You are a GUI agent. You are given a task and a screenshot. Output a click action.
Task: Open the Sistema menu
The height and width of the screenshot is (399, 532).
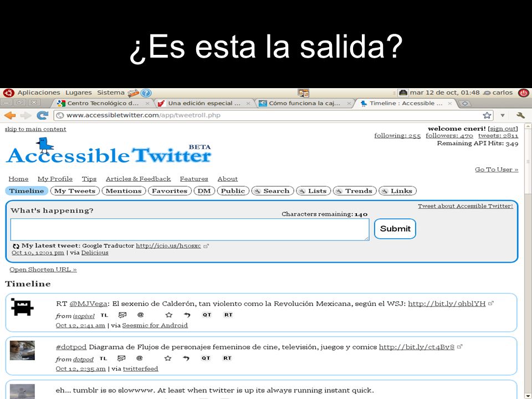pos(111,93)
